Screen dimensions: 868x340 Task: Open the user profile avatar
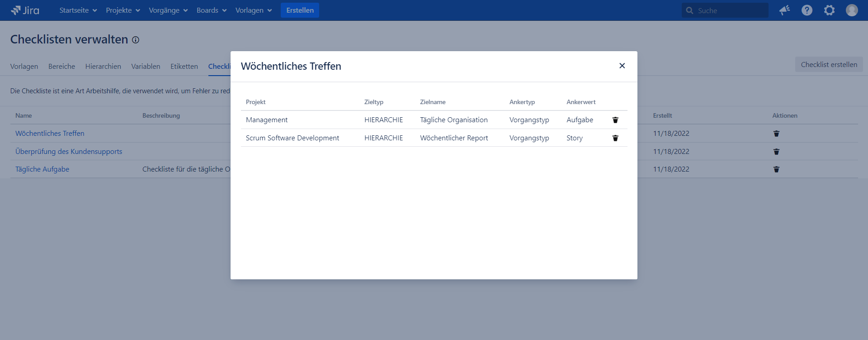coord(851,10)
